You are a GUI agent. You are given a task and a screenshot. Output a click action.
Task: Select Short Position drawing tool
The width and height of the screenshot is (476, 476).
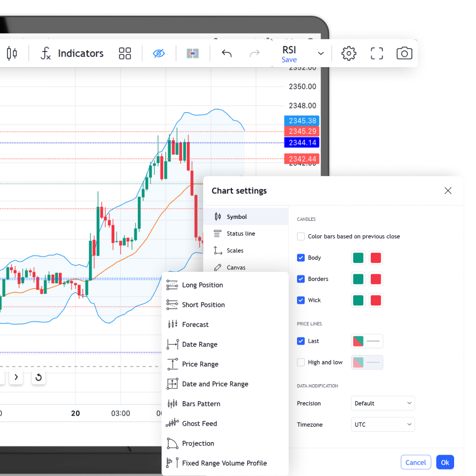pos(225,305)
